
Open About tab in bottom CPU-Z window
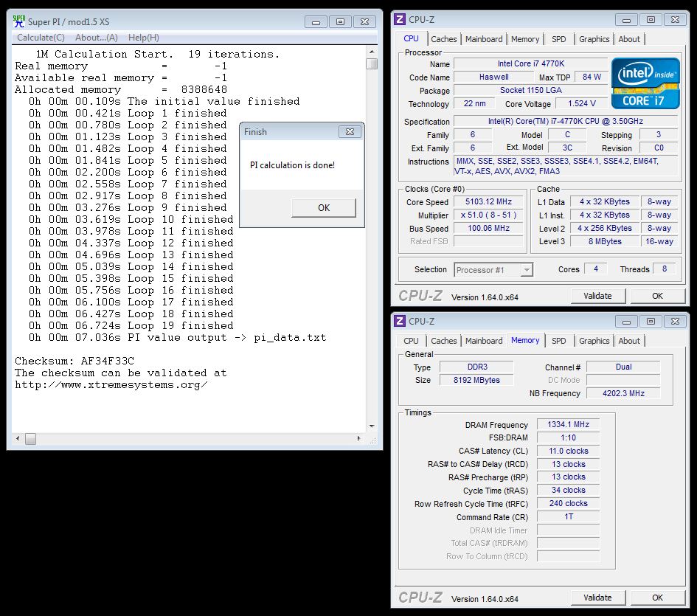(x=629, y=341)
